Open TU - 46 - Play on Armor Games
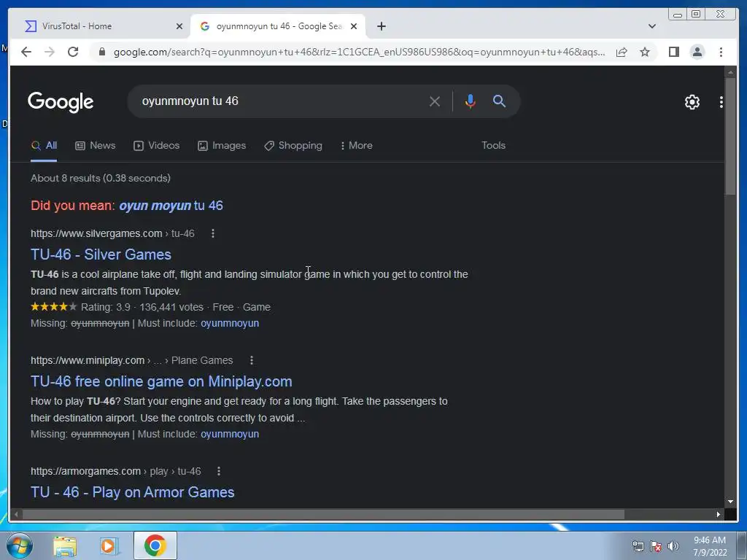 (133, 492)
